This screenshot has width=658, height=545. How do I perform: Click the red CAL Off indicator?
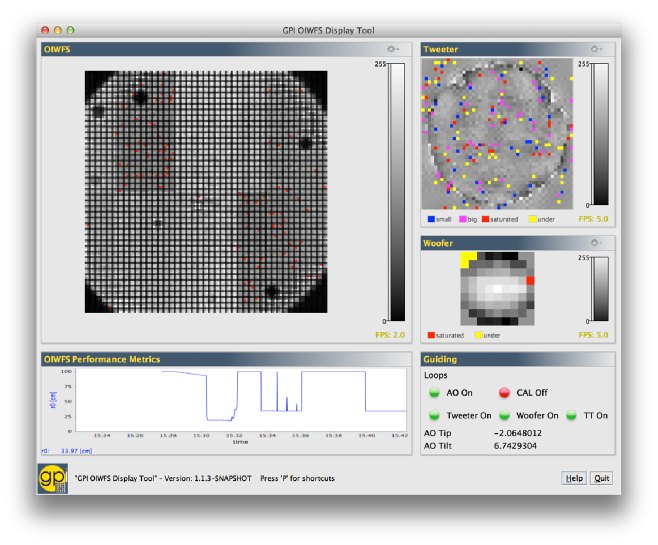[x=504, y=393]
